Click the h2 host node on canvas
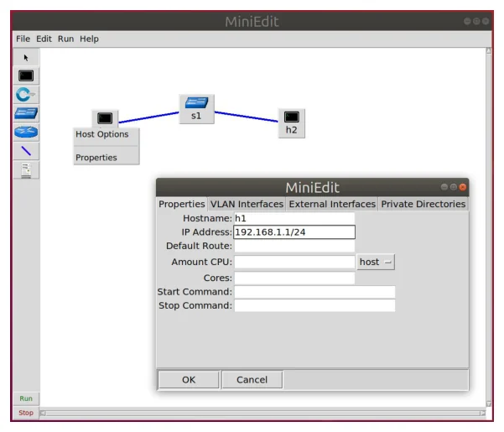 (x=292, y=123)
